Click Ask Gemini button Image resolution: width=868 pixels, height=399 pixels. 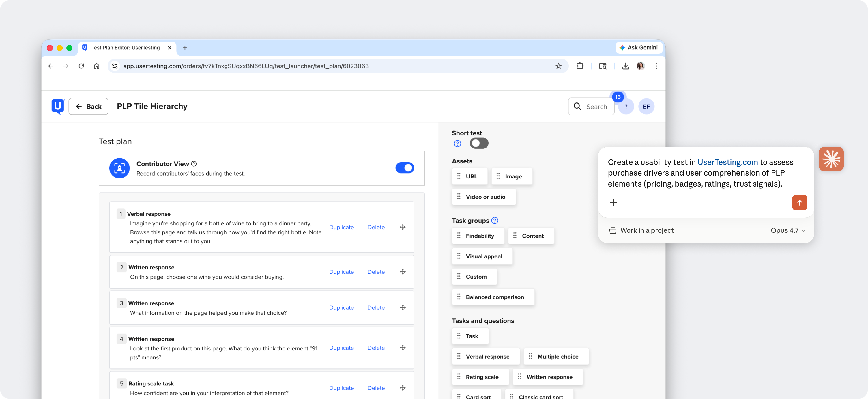638,48
